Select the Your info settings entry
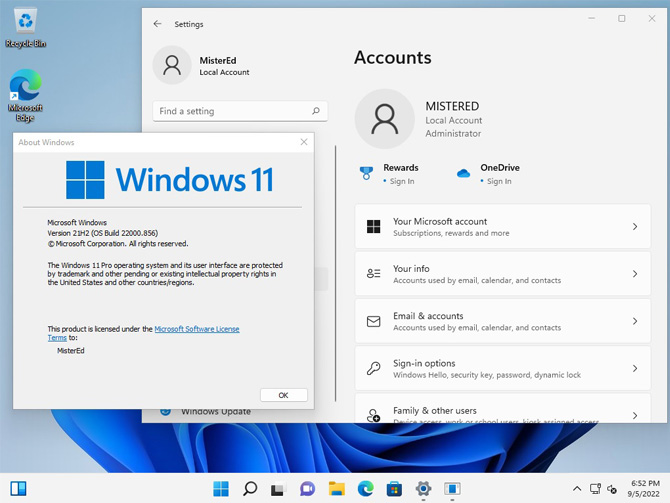This screenshot has height=503, width=670. tap(502, 274)
